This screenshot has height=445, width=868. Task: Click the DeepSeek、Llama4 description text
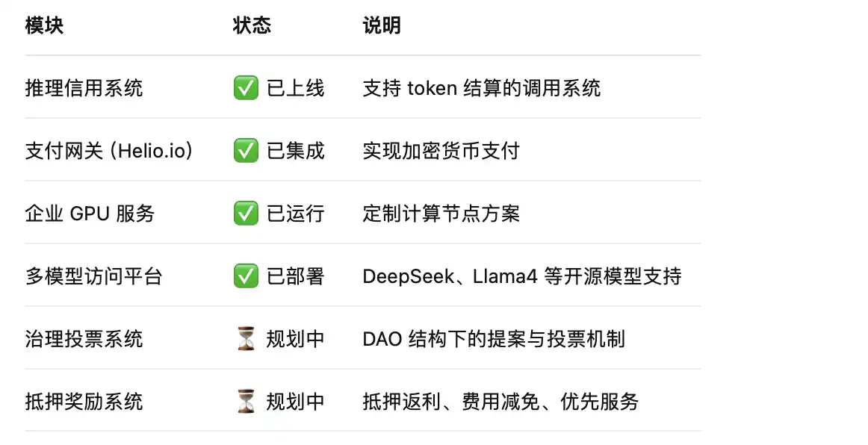521,277
